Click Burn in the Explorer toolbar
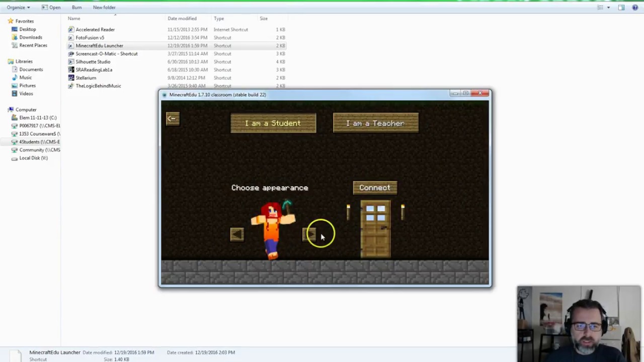The height and width of the screenshot is (362, 644). coord(76,8)
